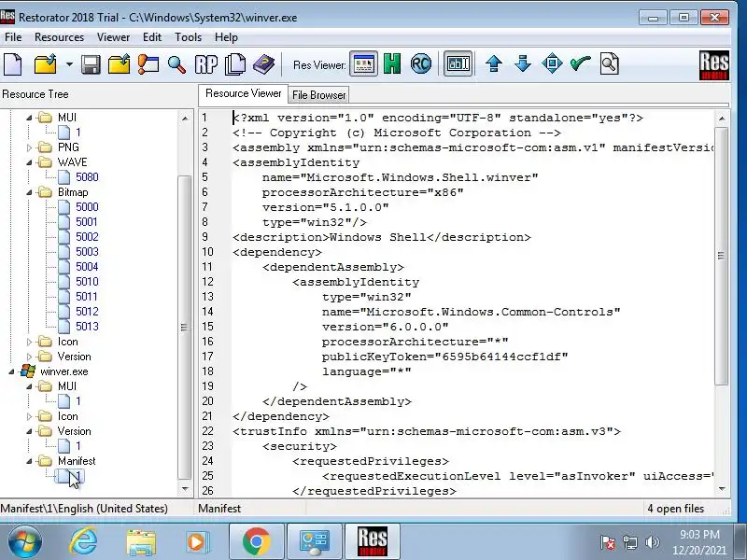This screenshot has height=560, width=747.
Task: Open the recent files dropdown arrow
Action: click(x=69, y=63)
